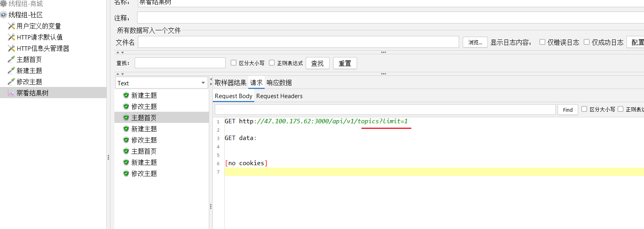Click the 查找 search input field
The height and width of the screenshot is (229, 644).
point(180,63)
